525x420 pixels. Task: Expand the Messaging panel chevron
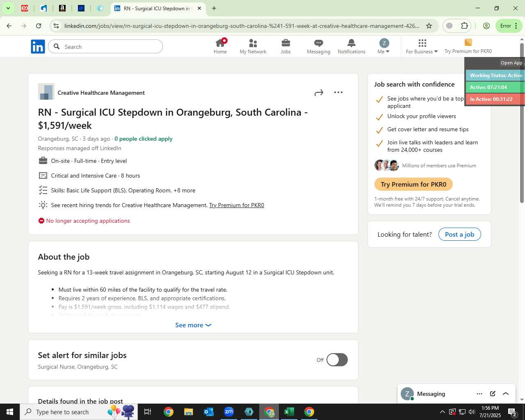click(506, 394)
